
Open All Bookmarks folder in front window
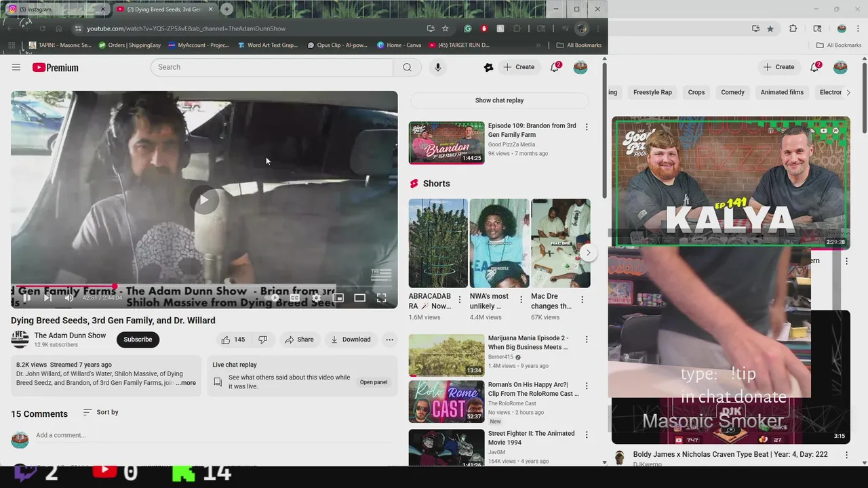point(578,45)
